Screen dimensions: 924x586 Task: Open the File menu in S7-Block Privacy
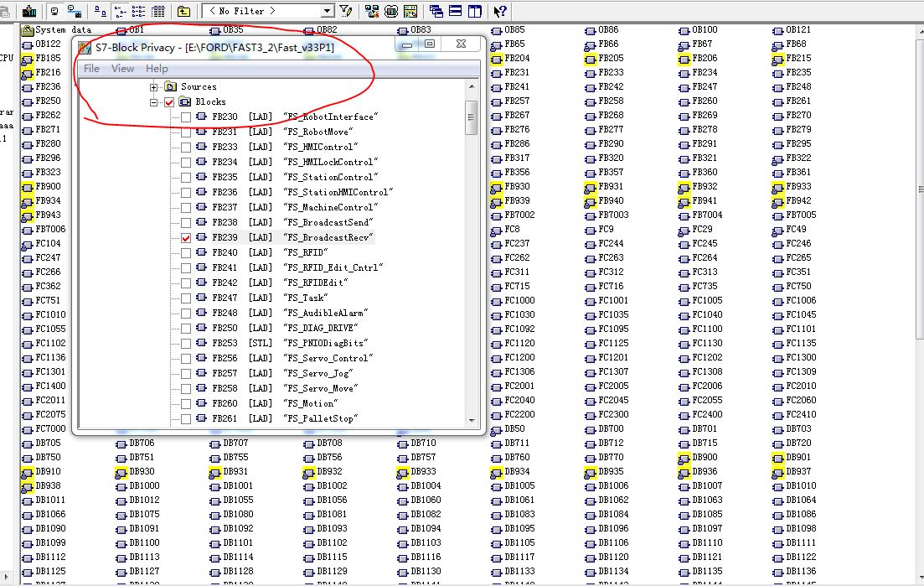tap(91, 69)
